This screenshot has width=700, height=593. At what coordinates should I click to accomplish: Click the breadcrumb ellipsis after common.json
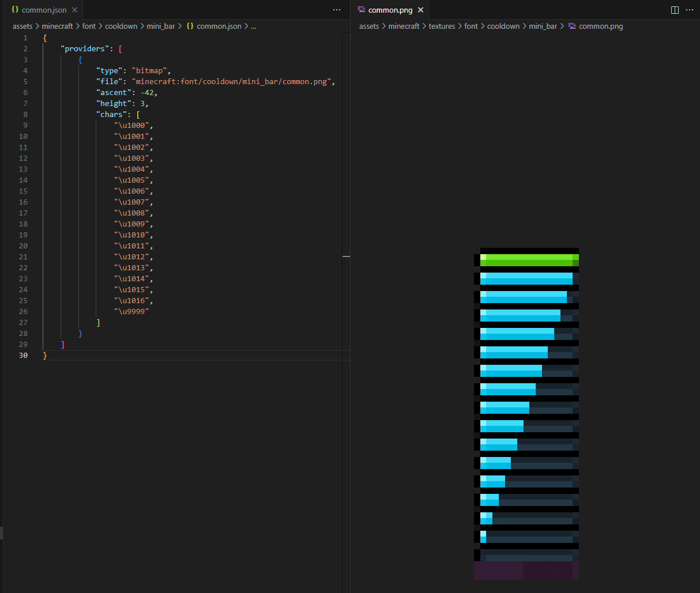(253, 26)
